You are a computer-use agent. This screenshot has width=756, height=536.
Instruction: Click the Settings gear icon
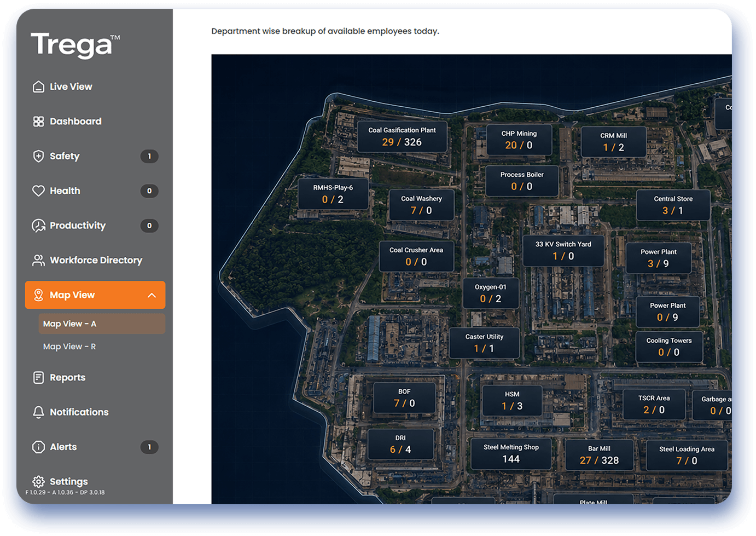click(38, 482)
